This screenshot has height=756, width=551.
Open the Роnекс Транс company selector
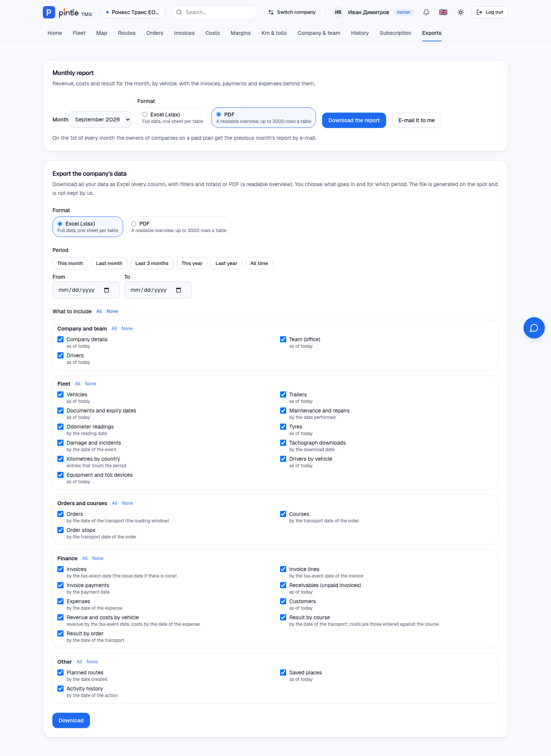coord(133,12)
